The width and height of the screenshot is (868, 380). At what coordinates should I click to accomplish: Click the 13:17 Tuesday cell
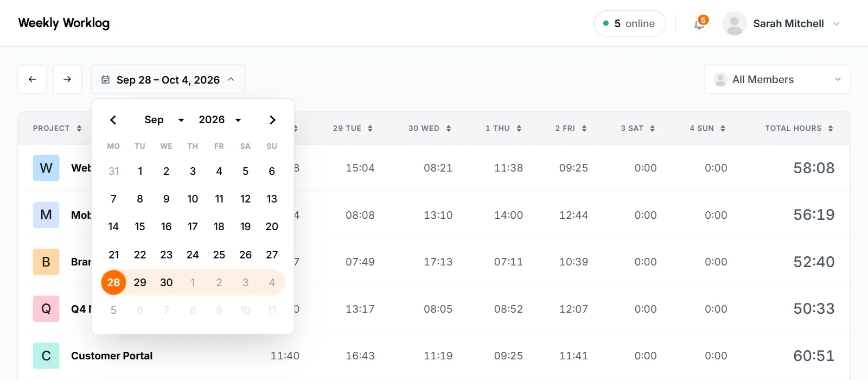coord(360,309)
